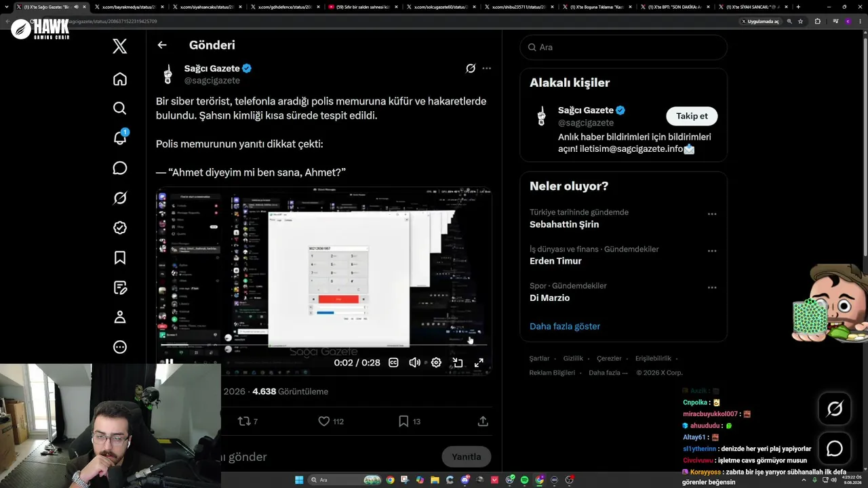Open floating Grok button at lower right
The height and width of the screenshot is (488, 868).
[835, 408]
